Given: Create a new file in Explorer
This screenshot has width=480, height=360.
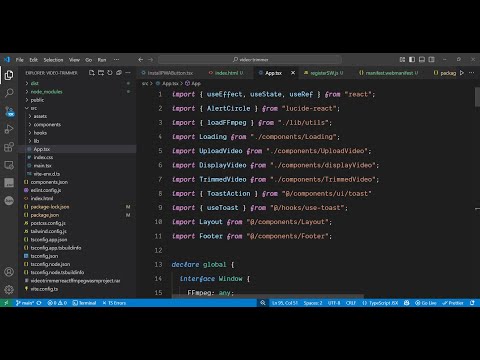Looking at the screenshot, I should 92,73.
